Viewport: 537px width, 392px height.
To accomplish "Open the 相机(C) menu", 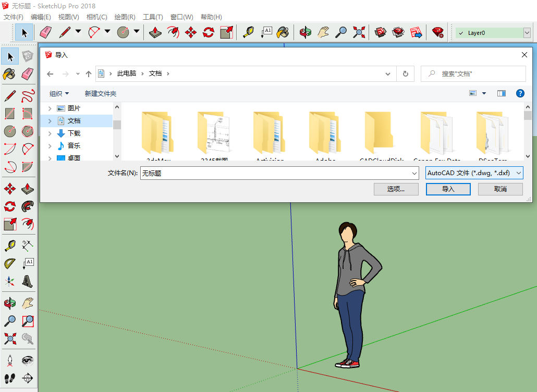I will [96, 17].
